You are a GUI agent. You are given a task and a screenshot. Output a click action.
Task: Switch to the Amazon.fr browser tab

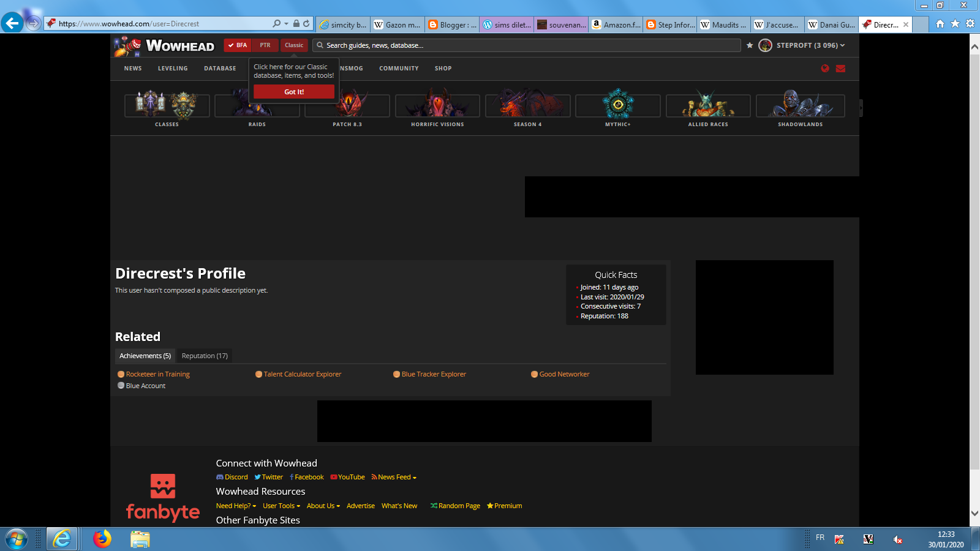point(616,24)
